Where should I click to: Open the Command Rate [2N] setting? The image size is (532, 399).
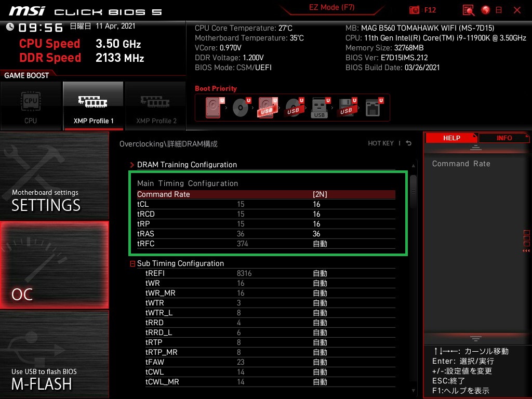(x=266, y=194)
